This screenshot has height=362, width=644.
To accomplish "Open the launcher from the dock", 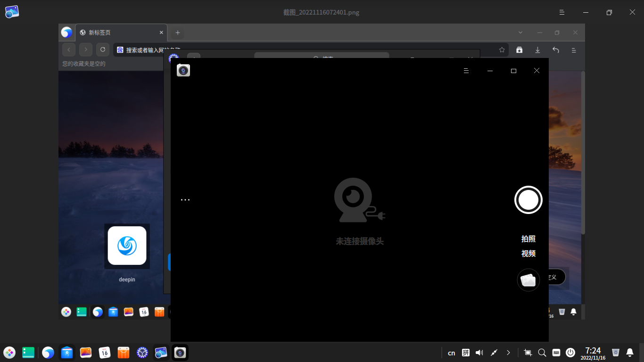I will click(9, 352).
